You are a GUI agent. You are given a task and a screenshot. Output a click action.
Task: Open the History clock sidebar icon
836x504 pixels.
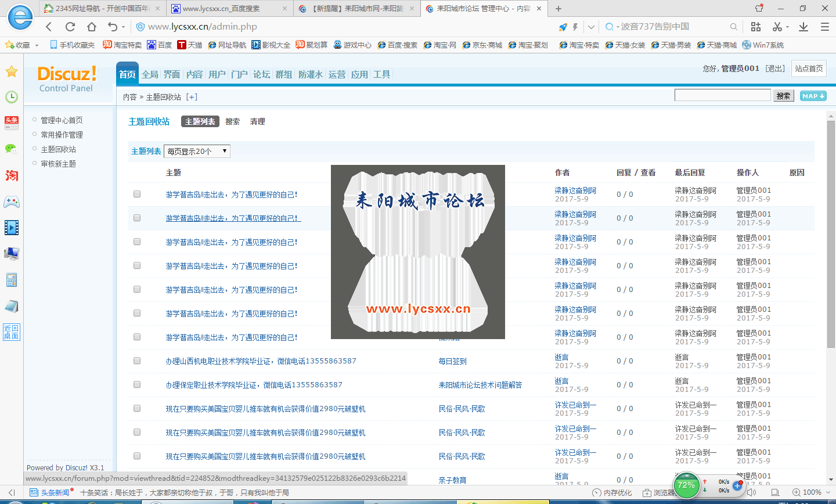click(x=12, y=97)
